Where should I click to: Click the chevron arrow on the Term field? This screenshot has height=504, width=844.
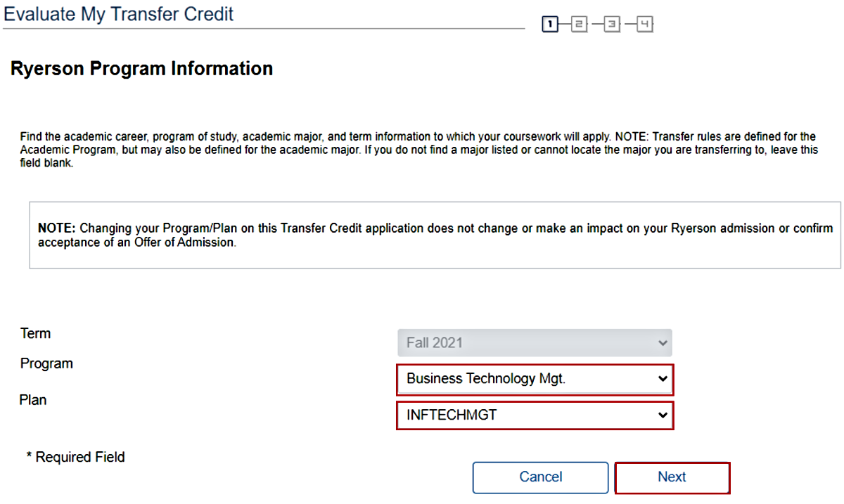(662, 343)
